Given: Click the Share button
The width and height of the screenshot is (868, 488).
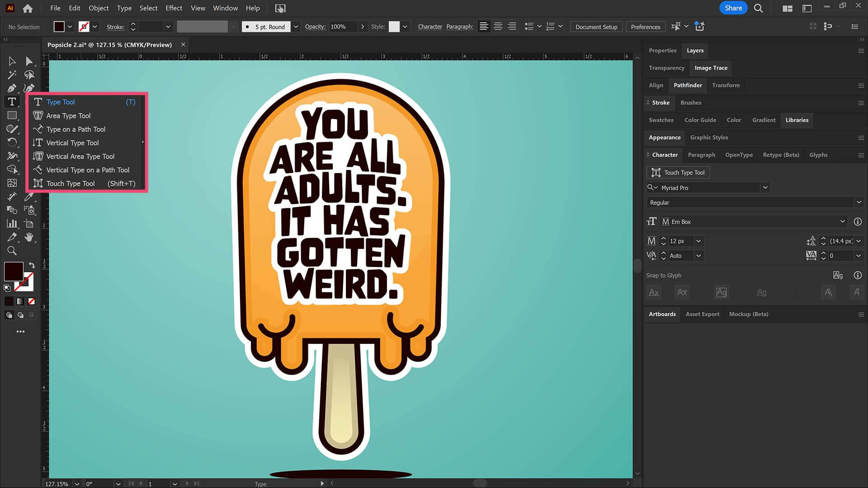Looking at the screenshot, I should pyautogui.click(x=733, y=8).
